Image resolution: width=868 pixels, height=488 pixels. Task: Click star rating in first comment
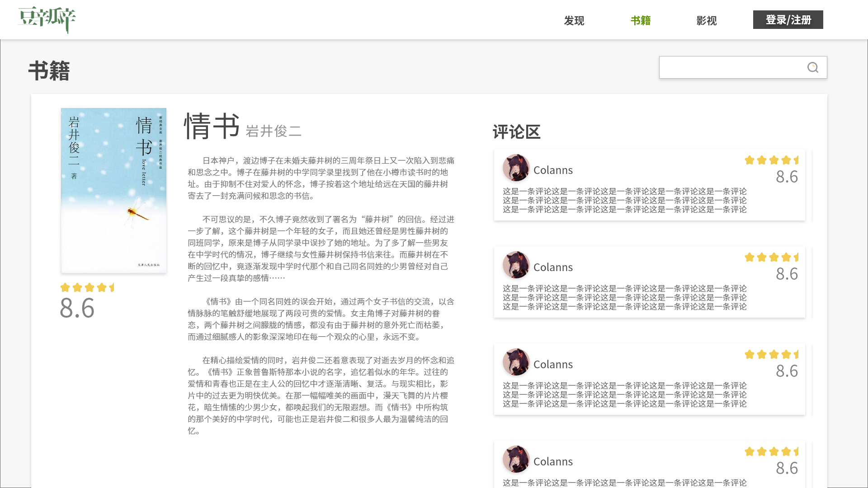point(772,160)
